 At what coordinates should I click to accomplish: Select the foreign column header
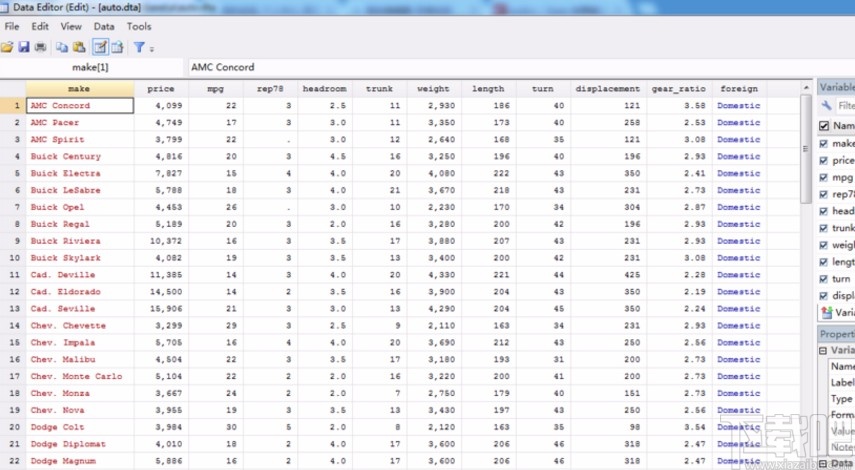739,88
